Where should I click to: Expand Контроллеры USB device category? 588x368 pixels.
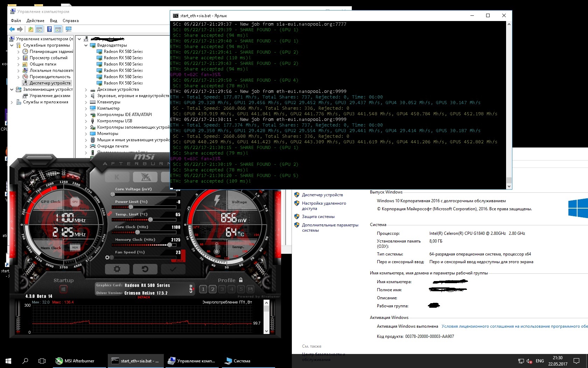(86, 121)
